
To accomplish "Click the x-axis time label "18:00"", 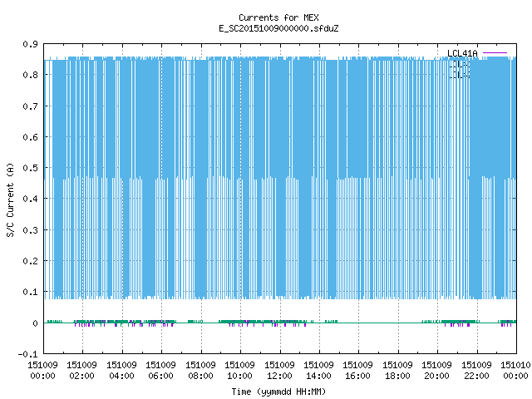I will pos(397,376).
